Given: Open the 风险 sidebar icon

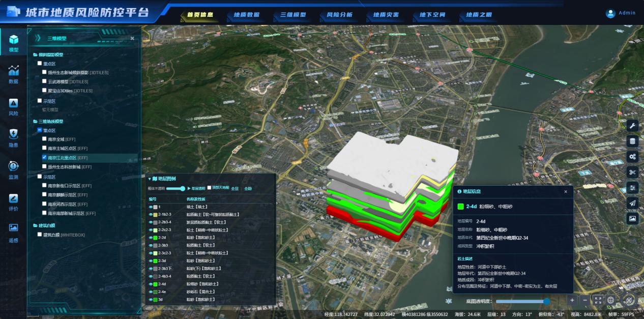Looking at the screenshot, I should (14, 107).
